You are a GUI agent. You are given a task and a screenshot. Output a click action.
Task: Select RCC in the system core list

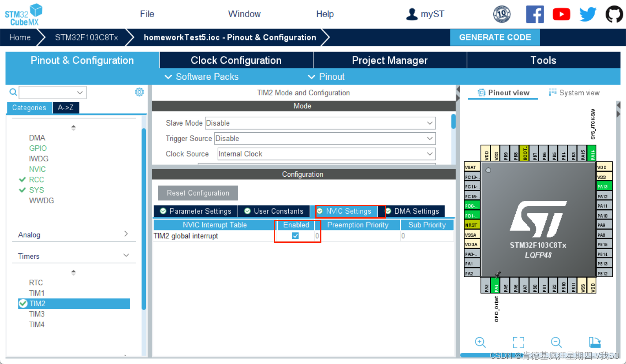pyautogui.click(x=37, y=180)
